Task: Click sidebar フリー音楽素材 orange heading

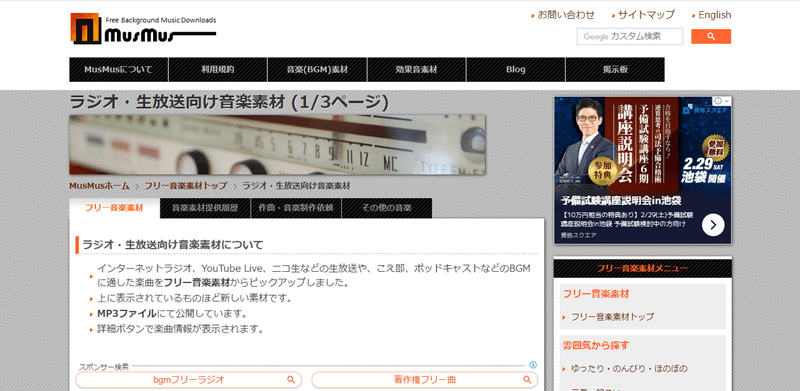Action: (x=596, y=294)
